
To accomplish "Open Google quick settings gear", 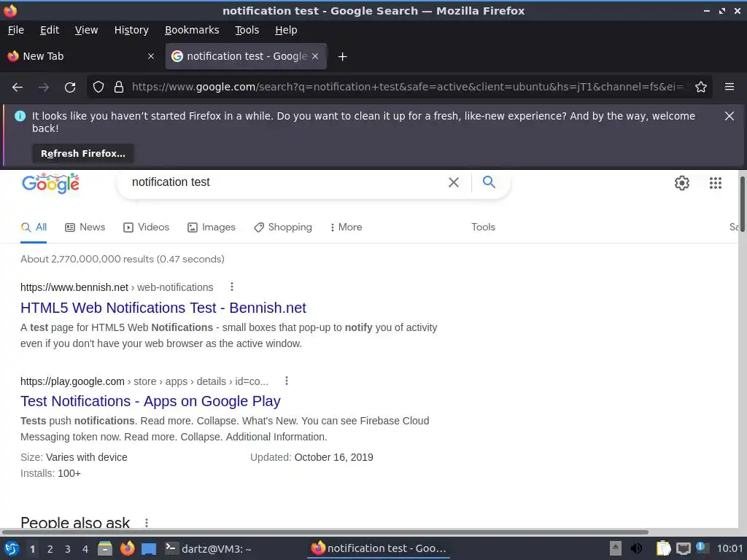I will tap(682, 183).
